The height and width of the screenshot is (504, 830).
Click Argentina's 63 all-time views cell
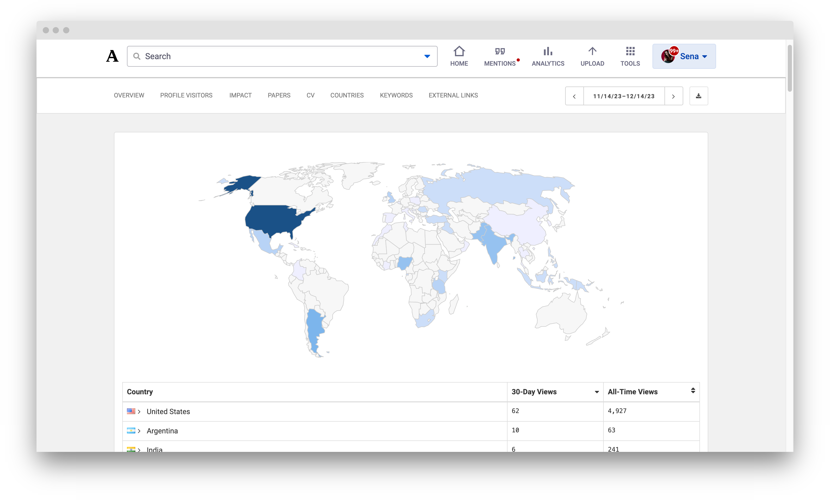pyautogui.click(x=651, y=431)
